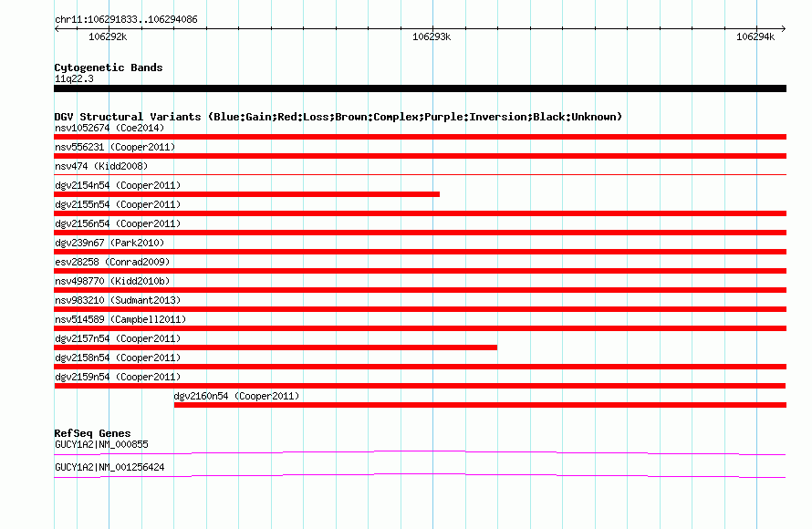
Task: Click the red bar under nsv498770
Action: pos(420,290)
